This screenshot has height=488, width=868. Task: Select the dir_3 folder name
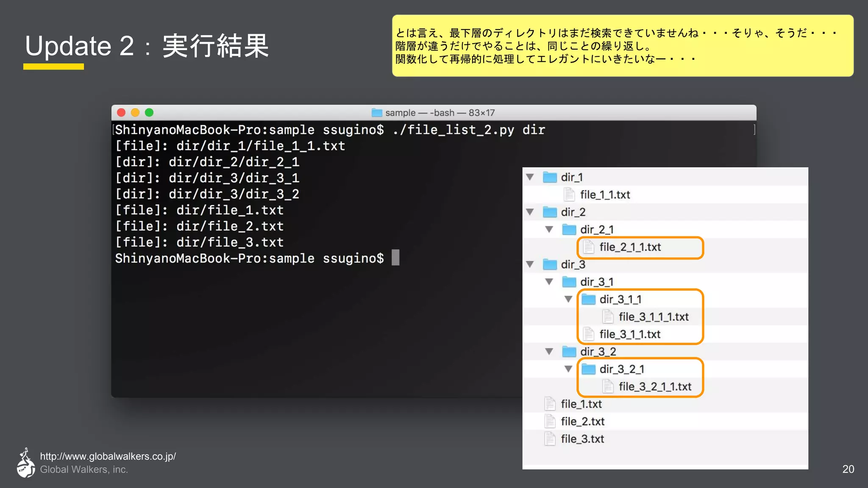pyautogui.click(x=573, y=264)
